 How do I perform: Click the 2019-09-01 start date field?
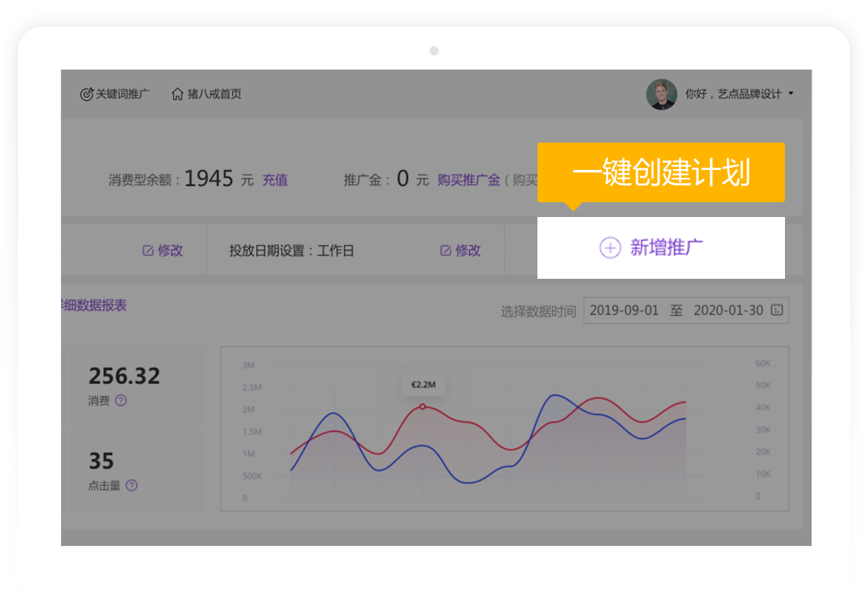pos(624,310)
